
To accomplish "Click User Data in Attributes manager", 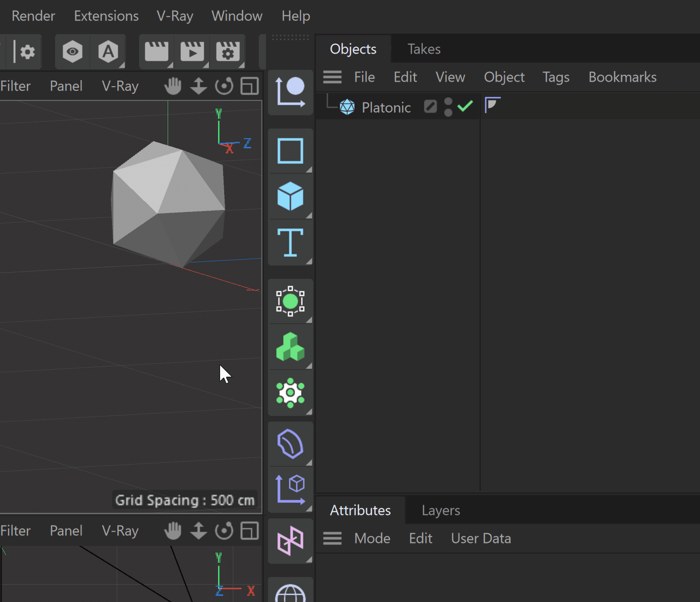I will pos(481,538).
